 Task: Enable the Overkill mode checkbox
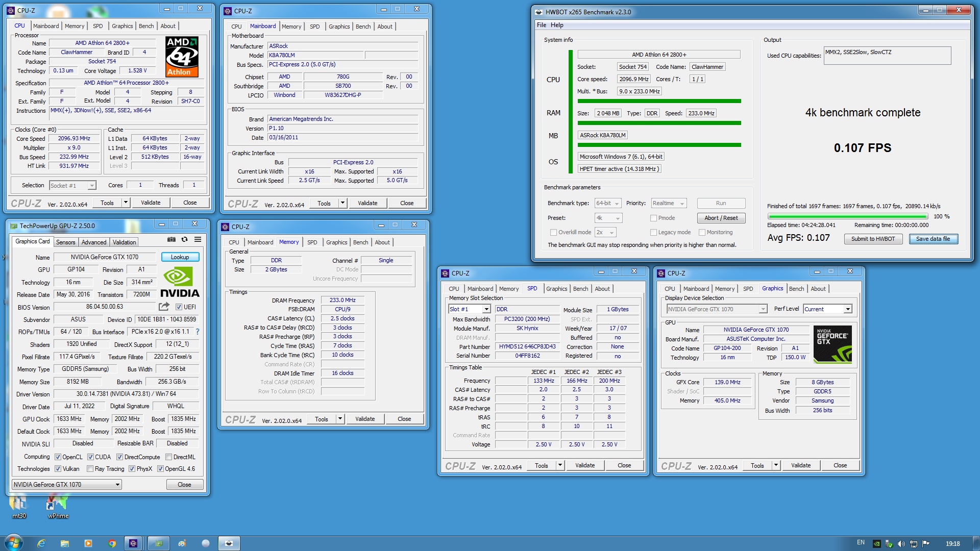click(553, 232)
